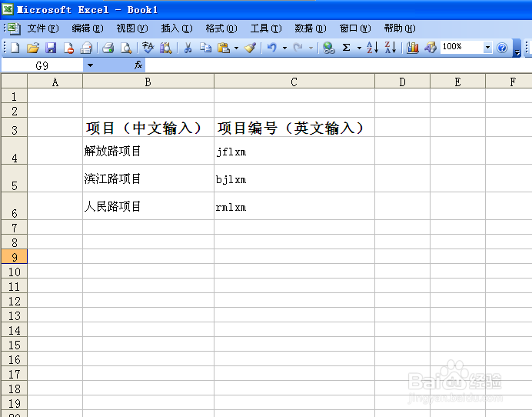Image resolution: width=532 pixels, height=417 pixels.
Task: Open the Paste options dropdown arrow
Action: click(x=236, y=48)
